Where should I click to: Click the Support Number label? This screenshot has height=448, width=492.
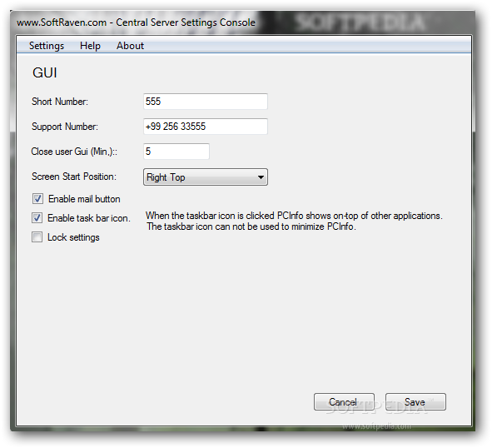pos(65,127)
